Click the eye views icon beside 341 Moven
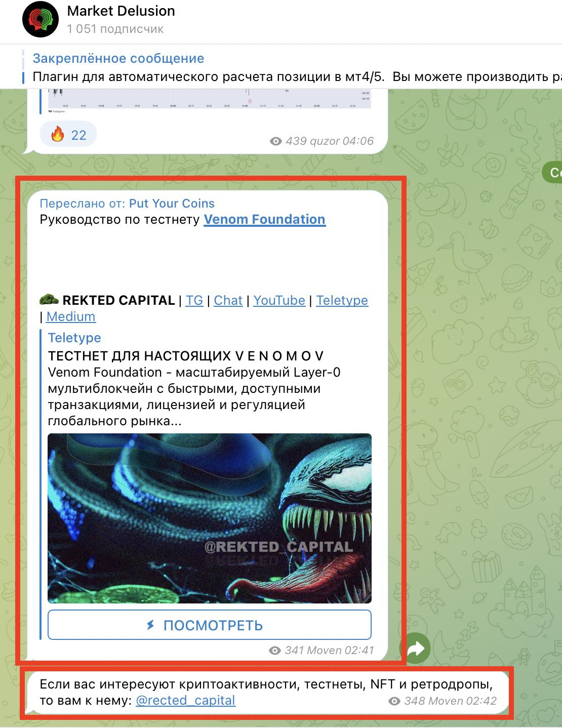The image size is (562, 728). tap(275, 651)
